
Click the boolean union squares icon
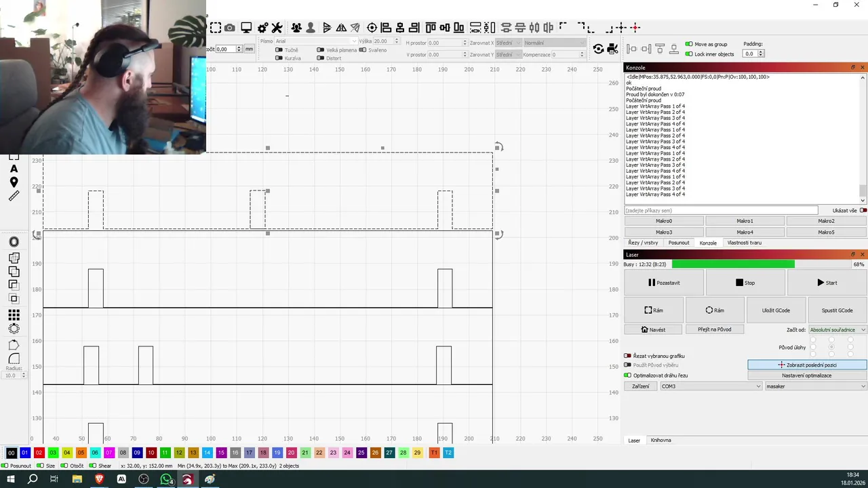14,271
